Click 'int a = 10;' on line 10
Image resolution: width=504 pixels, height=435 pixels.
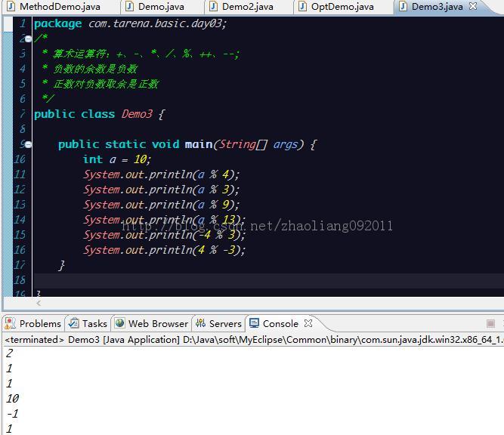pos(116,159)
